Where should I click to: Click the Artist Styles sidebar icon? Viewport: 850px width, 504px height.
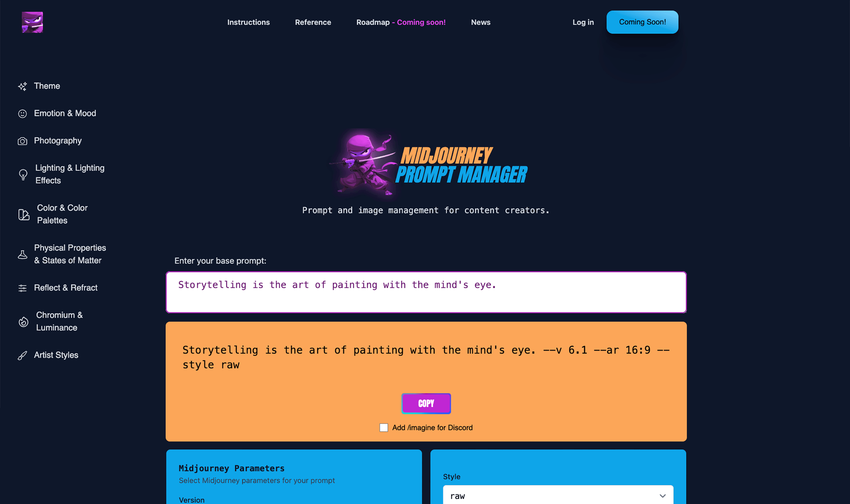tap(22, 355)
